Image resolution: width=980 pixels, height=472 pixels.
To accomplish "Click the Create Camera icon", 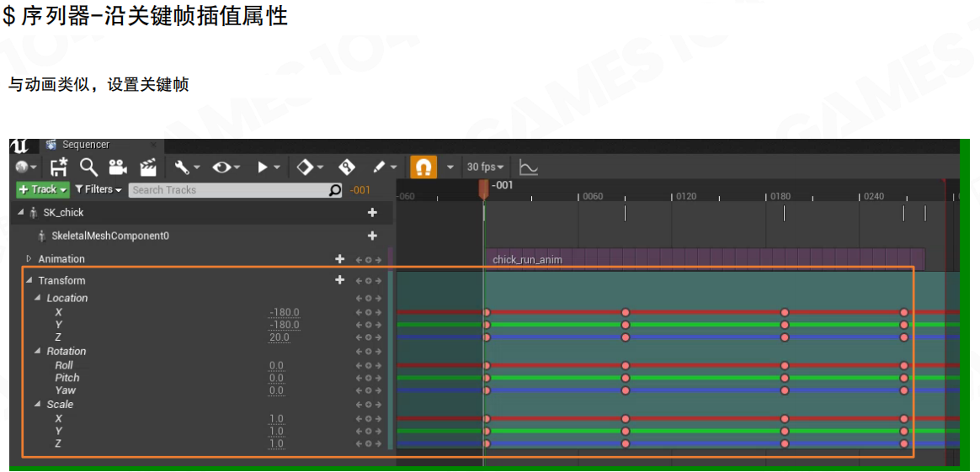I will [118, 167].
